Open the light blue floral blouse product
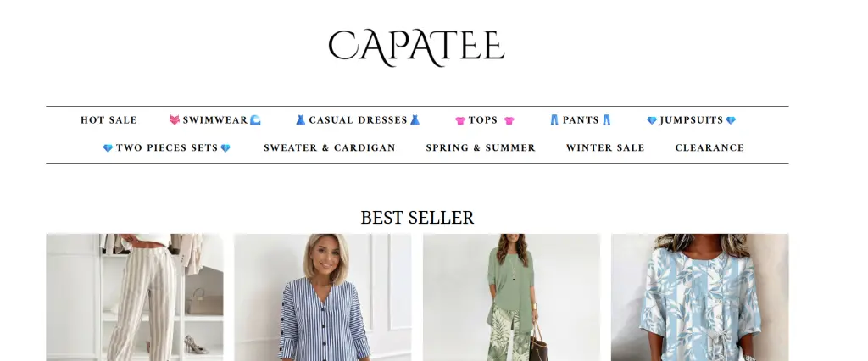The height and width of the screenshot is (361, 868). 699,297
